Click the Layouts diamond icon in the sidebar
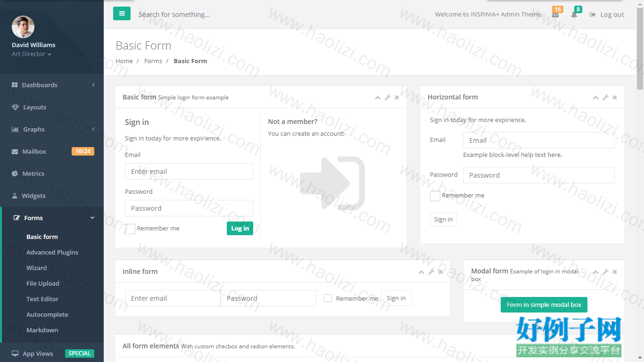Screen dimensions: 644x362 click(x=15, y=107)
